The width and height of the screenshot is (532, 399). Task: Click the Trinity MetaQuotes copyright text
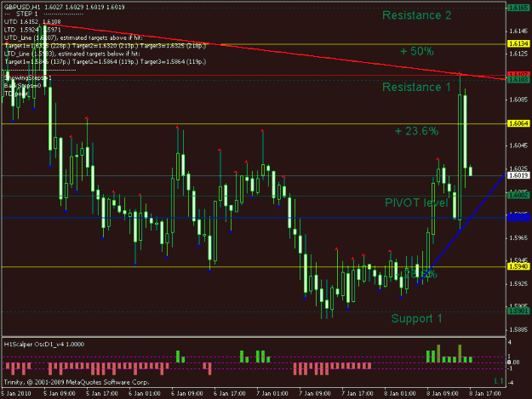coord(77,382)
